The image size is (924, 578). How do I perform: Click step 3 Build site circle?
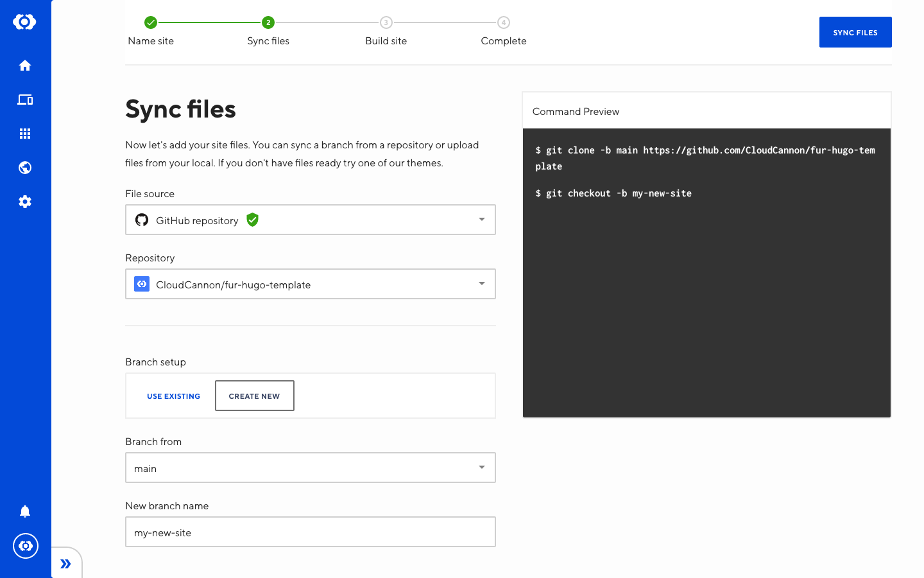coord(386,22)
